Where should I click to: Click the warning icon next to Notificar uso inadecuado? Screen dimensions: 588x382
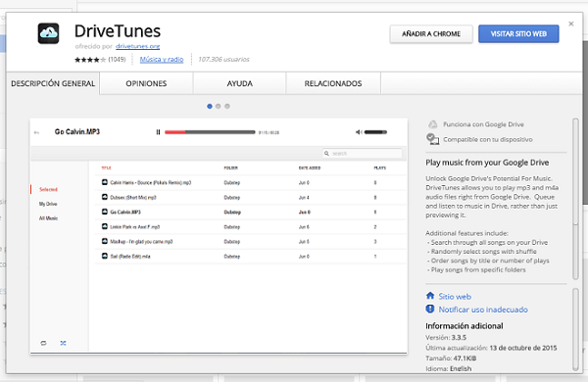pyautogui.click(x=430, y=309)
